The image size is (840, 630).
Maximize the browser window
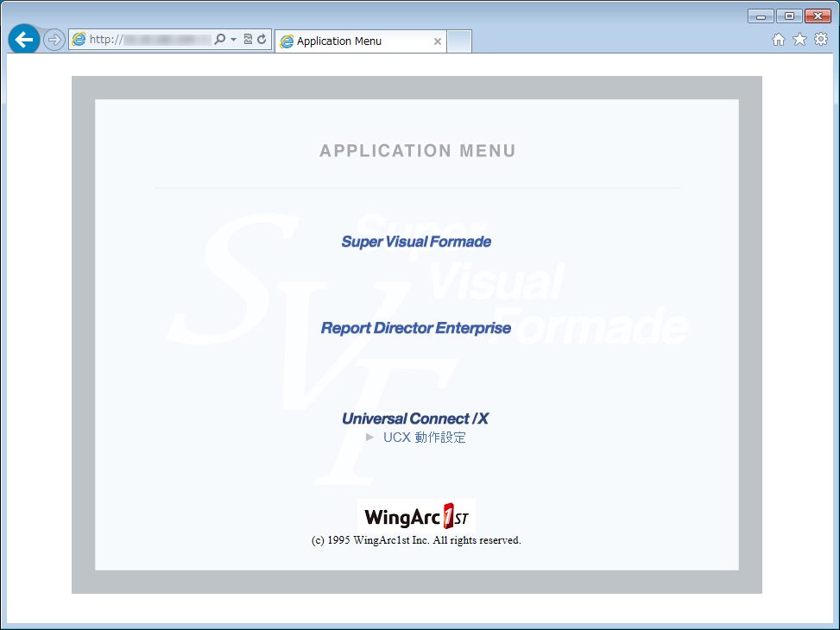click(789, 16)
